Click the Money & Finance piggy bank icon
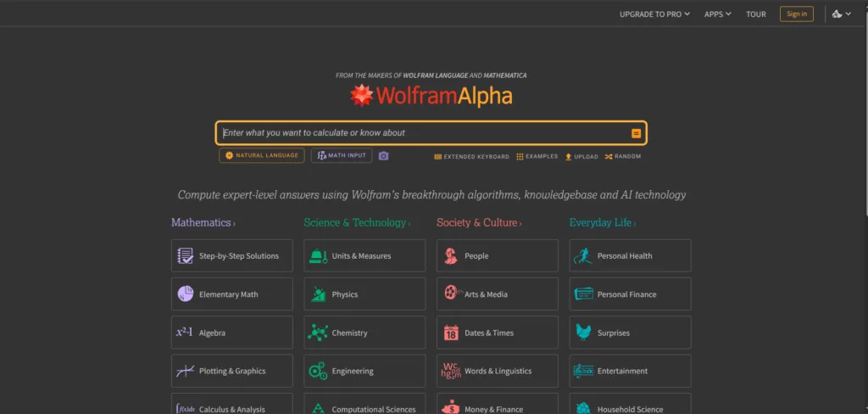The width and height of the screenshot is (868, 414). pos(451,408)
